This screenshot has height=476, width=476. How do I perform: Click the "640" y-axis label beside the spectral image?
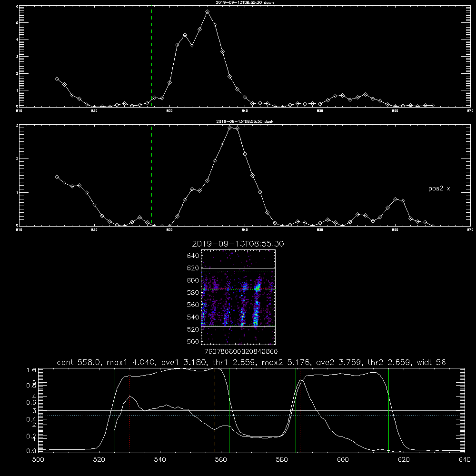193,256
